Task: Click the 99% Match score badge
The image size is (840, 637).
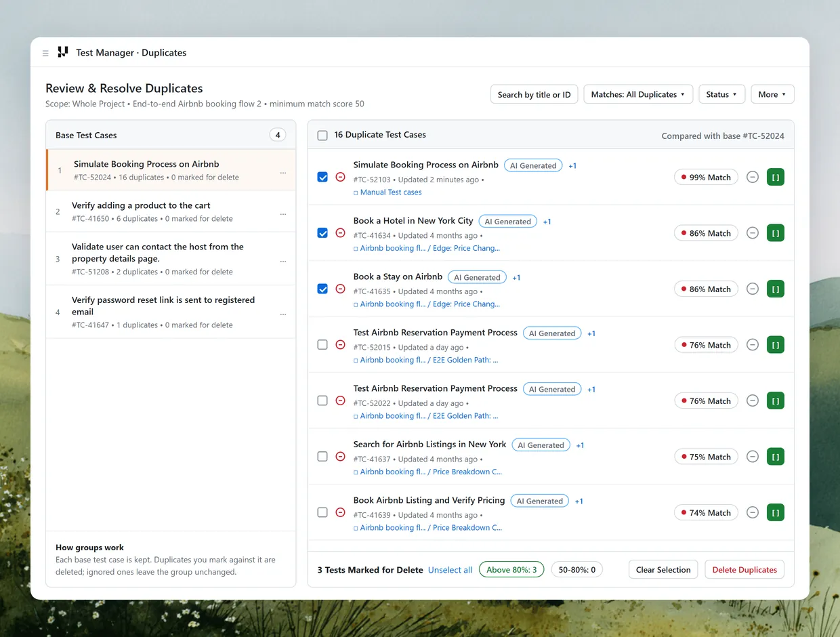Action: 706,177
